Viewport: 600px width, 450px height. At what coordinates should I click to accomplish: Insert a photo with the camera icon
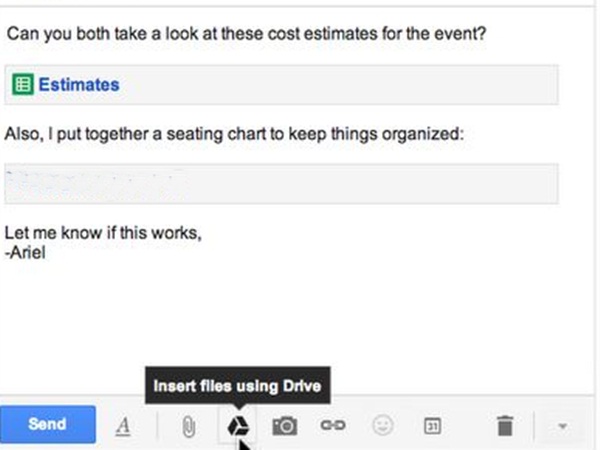[x=285, y=426]
